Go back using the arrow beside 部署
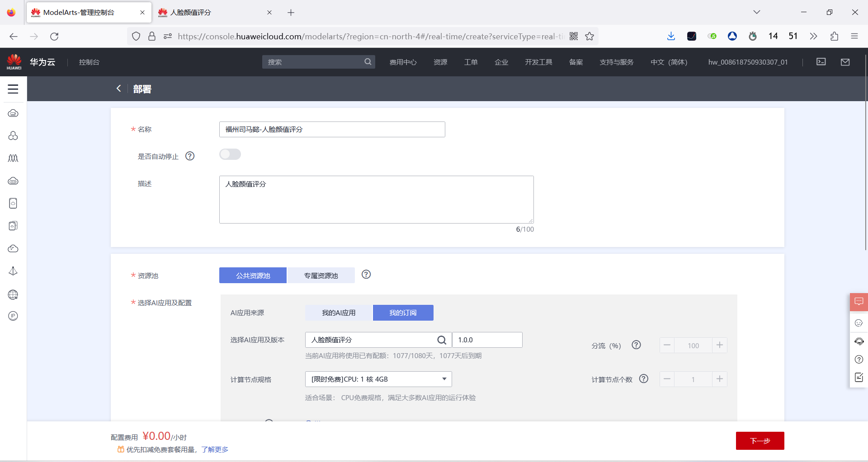The height and width of the screenshot is (462, 868). [119, 89]
